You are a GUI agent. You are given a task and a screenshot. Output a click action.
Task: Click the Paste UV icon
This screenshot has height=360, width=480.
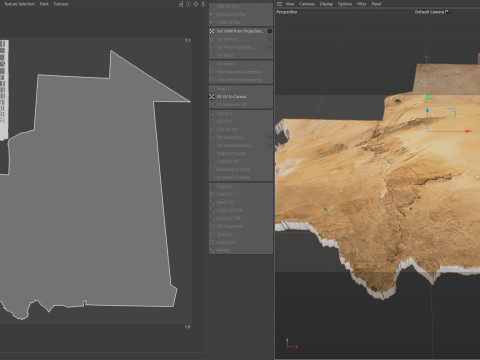click(211, 194)
